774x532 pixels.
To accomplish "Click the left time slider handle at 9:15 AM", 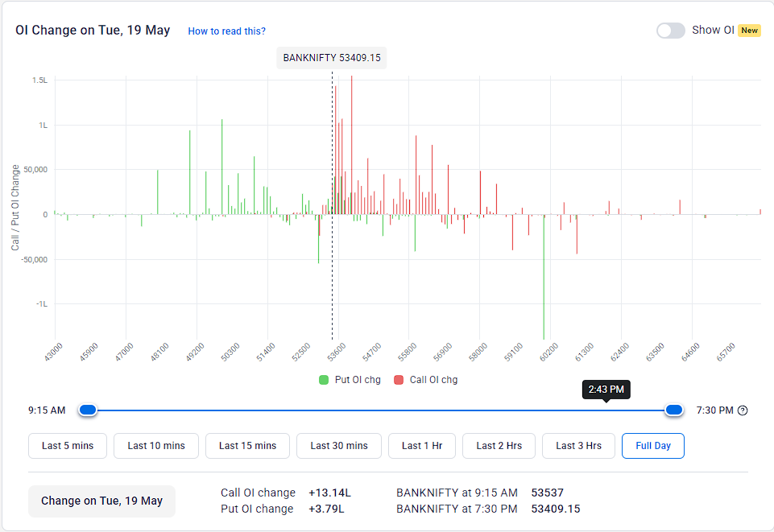I will 88,410.
